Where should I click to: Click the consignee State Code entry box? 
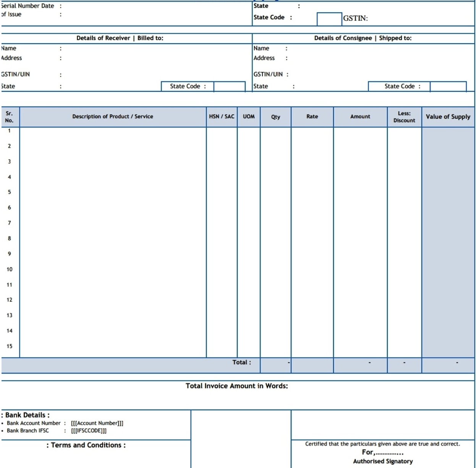click(449, 86)
